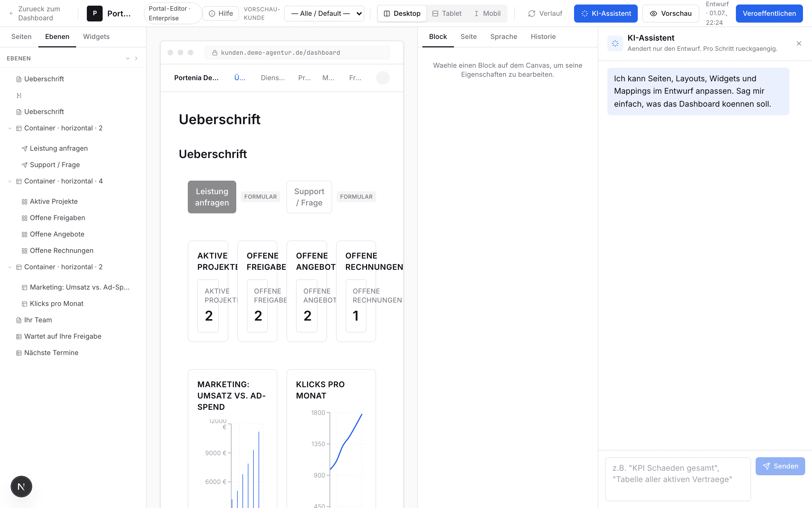Select the Marketing Umsatz vs. Ad-Spend chart
The width and height of the screenshot is (812, 508).
[233, 439]
